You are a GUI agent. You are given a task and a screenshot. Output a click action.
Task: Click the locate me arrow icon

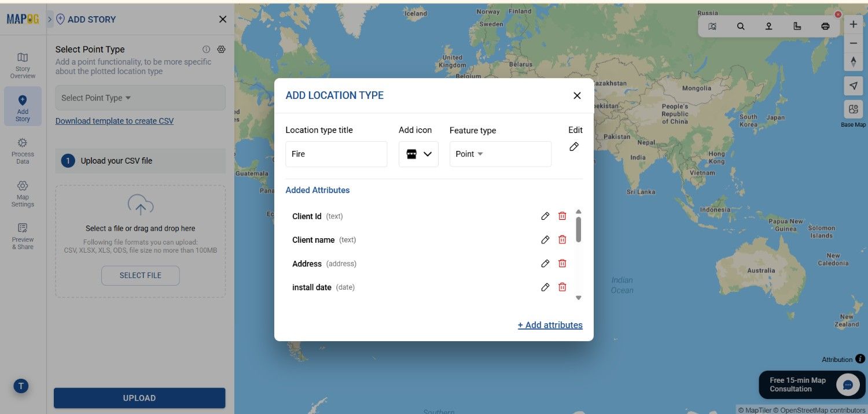coord(853,86)
